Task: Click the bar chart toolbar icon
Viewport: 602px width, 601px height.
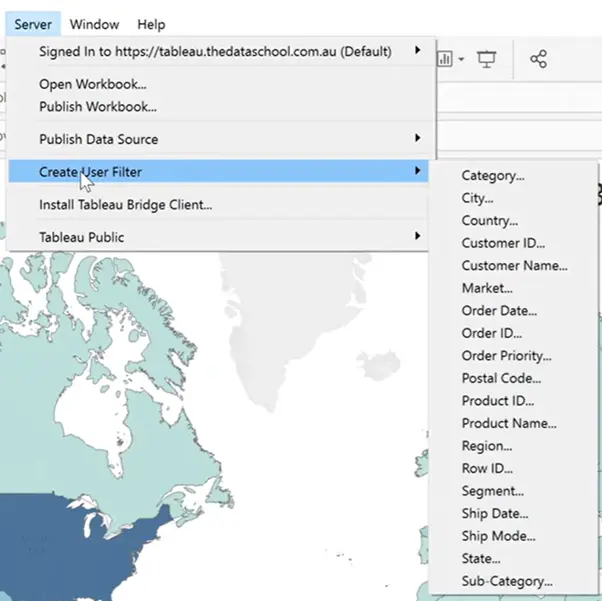Action: [445, 60]
